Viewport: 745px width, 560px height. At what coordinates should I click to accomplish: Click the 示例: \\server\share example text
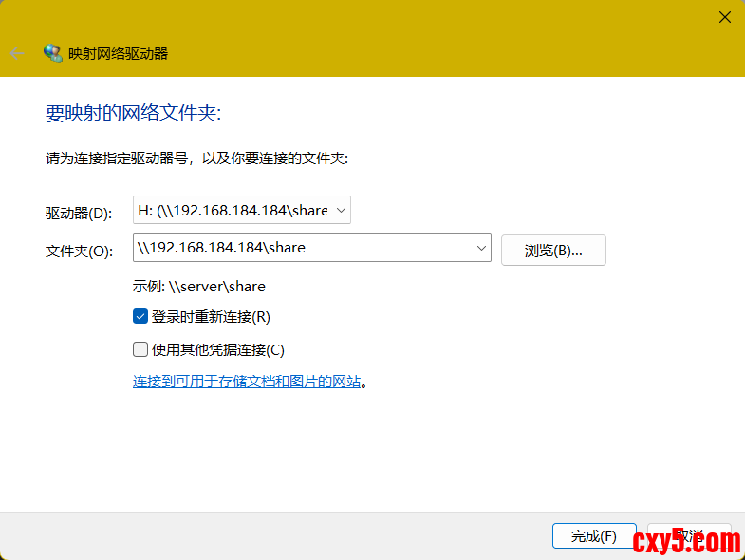199,286
